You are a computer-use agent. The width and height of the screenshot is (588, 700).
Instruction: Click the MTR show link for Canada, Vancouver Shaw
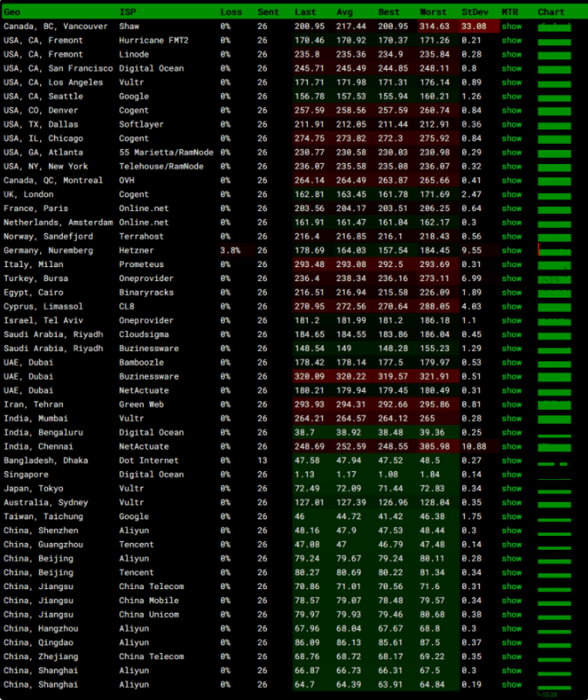(x=511, y=26)
